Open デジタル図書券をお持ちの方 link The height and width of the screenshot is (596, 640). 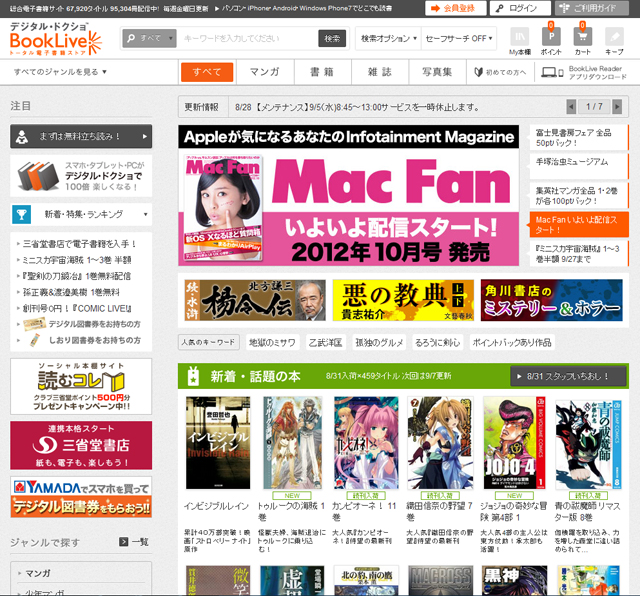click(x=82, y=324)
